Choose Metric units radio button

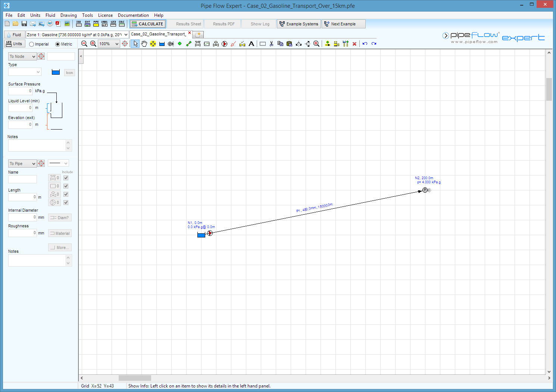pos(57,44)
